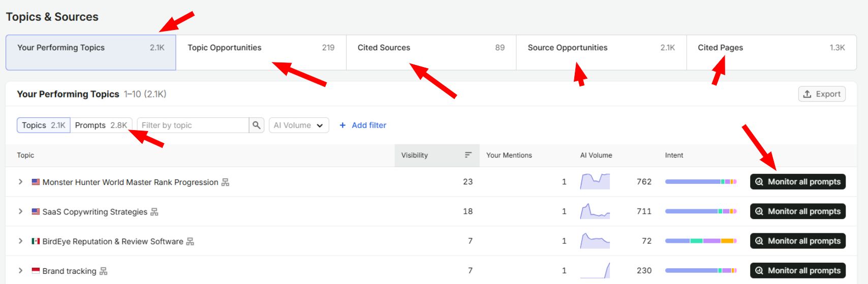Click the plus icon of Add filter
The height and width of the screenshot is (284, 868).
coord(343,125)
